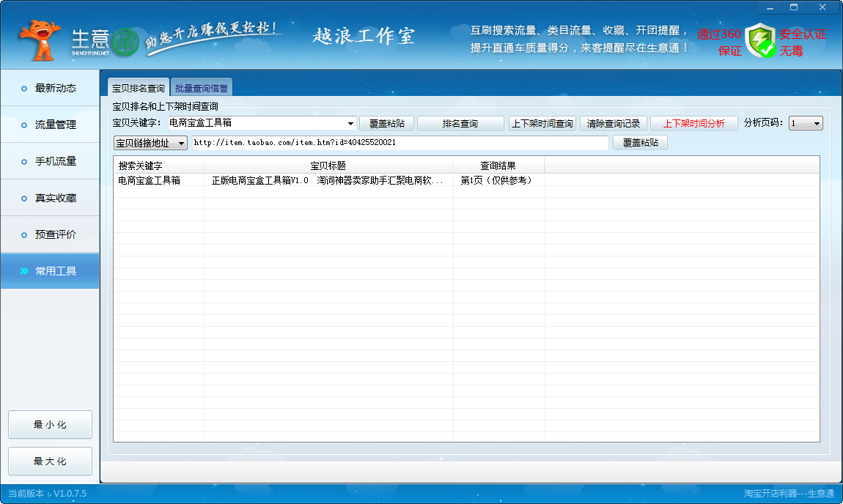This screenshot has width=843, height=504.
Task: Close the window from the title bar
Action: [x=822, y=7]
